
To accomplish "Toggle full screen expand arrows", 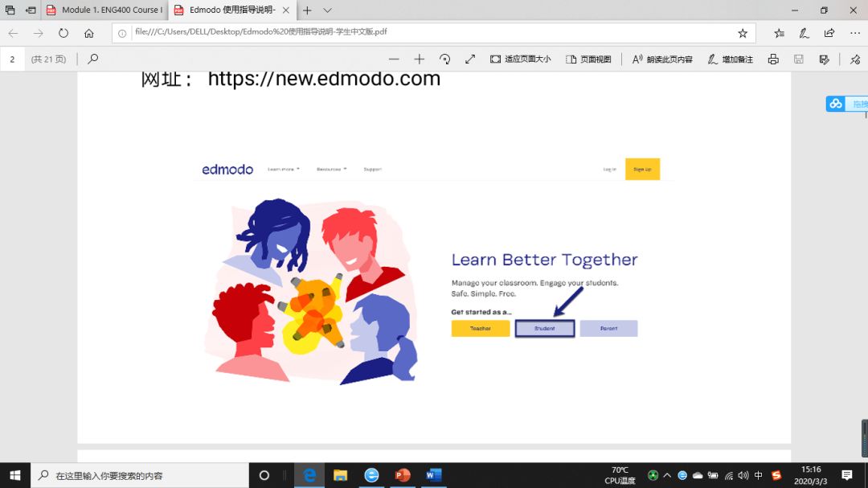I will click(x=470, y=59).
